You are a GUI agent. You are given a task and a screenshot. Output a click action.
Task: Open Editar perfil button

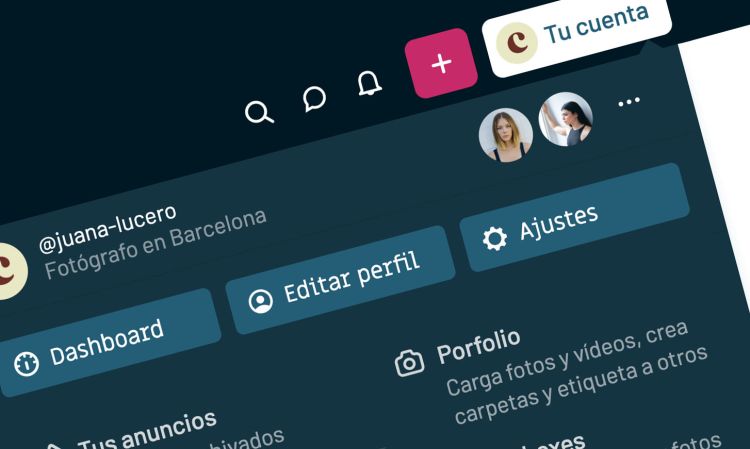tap(340, 280)
